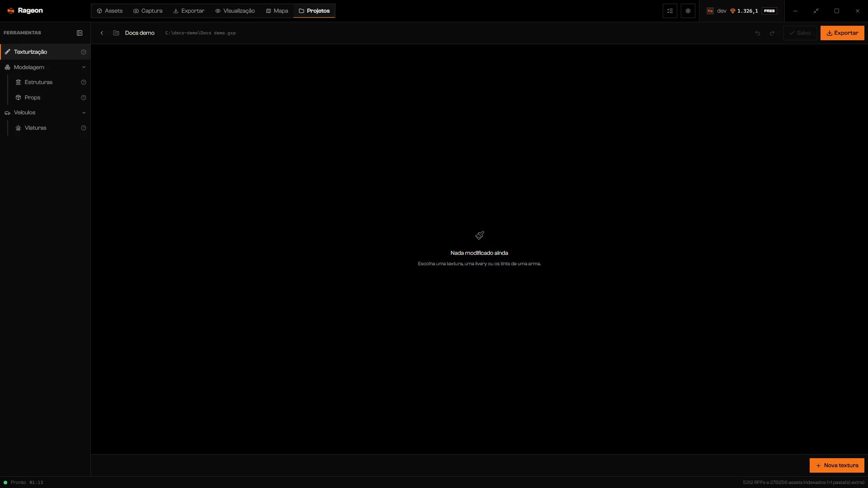Open settings gear icon in top bar
868x488 pixels.
click(x=688, y=11)
